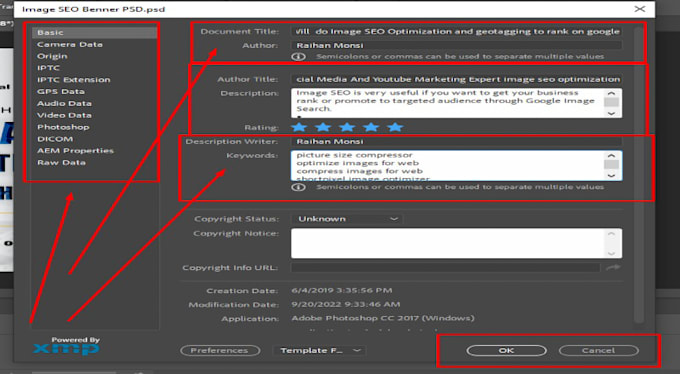Select Photoshop metadata category
The image size is (680, 374).
click(x=63, y=127)
